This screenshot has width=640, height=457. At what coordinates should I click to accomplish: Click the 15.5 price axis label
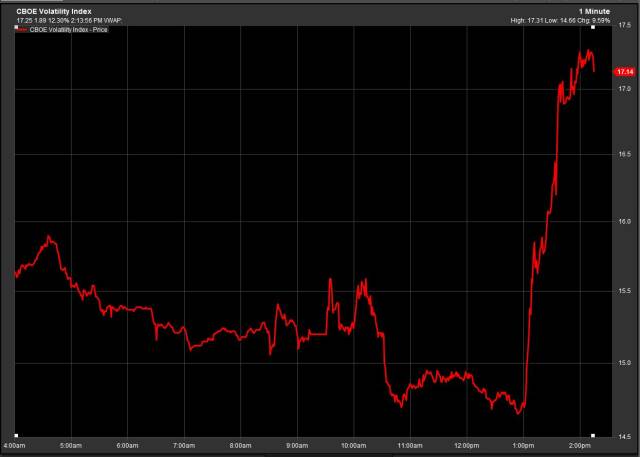(624, 291)
